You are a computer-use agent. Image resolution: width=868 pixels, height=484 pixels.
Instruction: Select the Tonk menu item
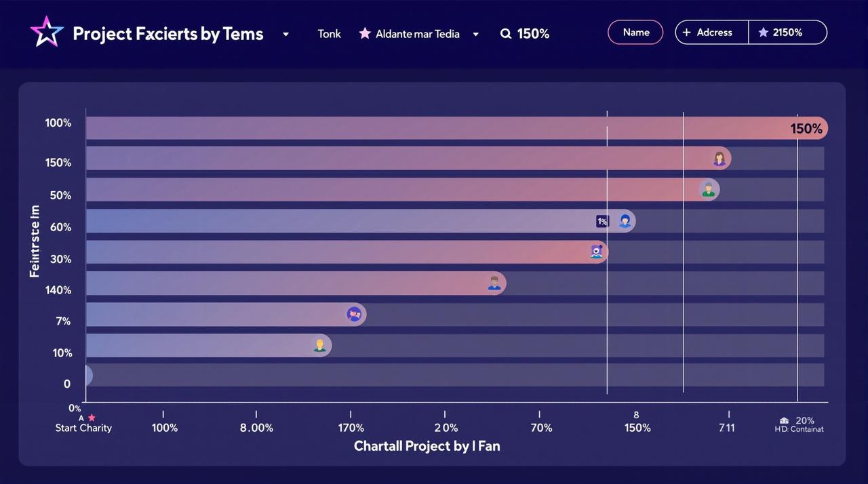[330, 34]
